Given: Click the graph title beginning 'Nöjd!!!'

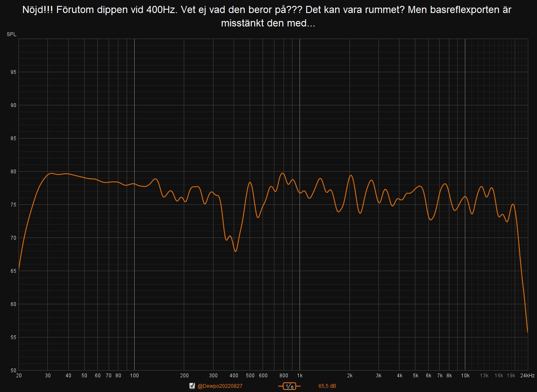Looking at the screenshot, I should (x=268, y=16).
